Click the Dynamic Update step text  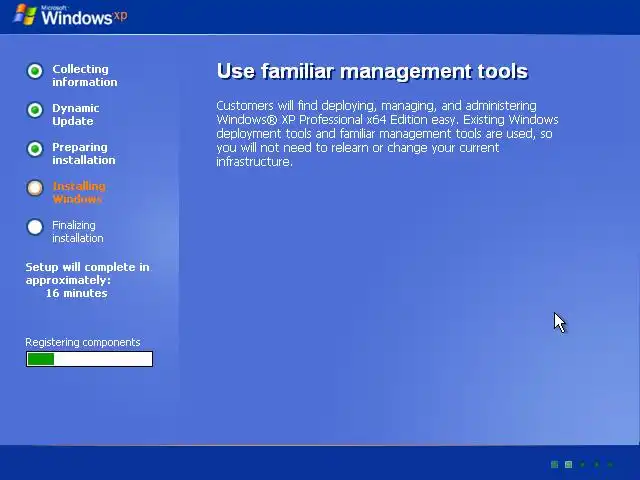pyautogui.click(x=76, y=115)
